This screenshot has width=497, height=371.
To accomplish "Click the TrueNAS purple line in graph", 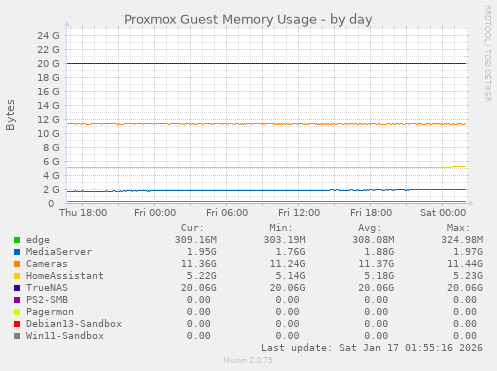I will click(x=266, y=63).
